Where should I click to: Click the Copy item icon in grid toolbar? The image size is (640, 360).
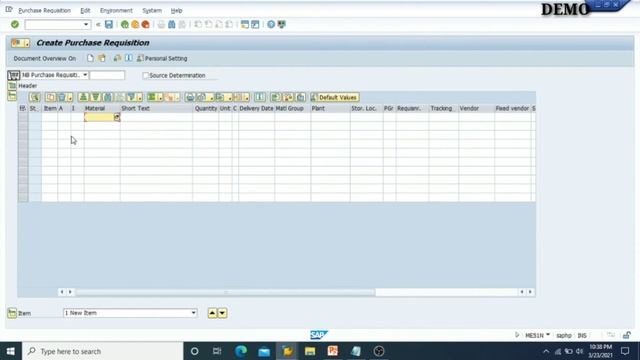[x=51, y=97]
